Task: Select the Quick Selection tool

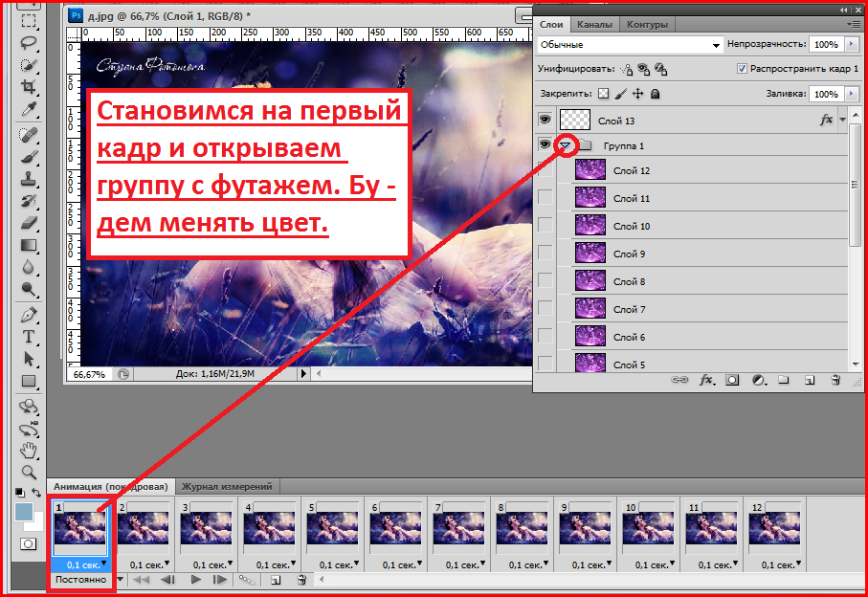Action: coord(29,65)
